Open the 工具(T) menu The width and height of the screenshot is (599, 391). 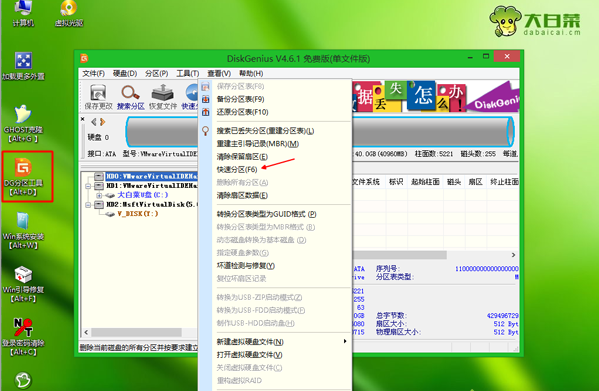[x=188, y=73]
